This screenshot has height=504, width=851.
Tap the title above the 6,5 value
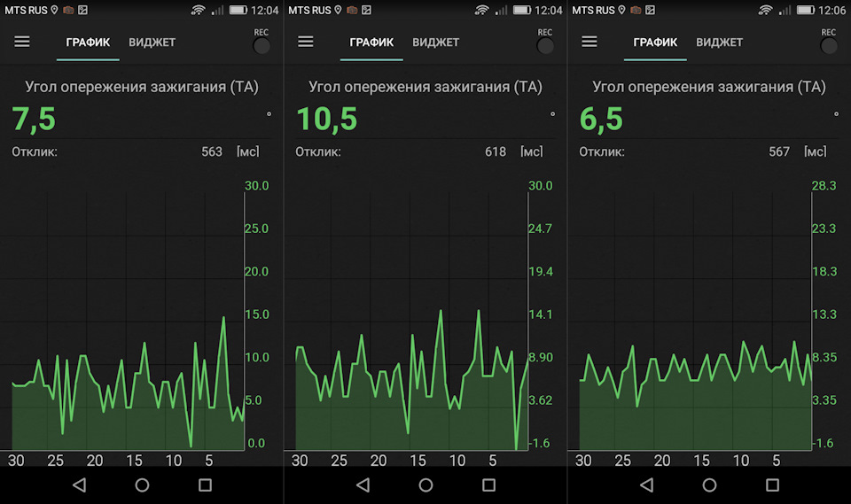[709, 87]
